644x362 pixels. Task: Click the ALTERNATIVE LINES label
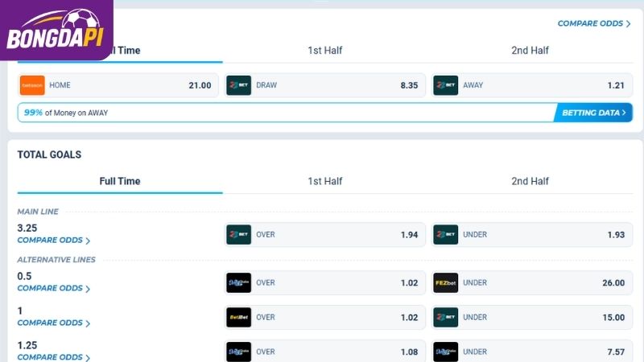click(x=56, y=260)
